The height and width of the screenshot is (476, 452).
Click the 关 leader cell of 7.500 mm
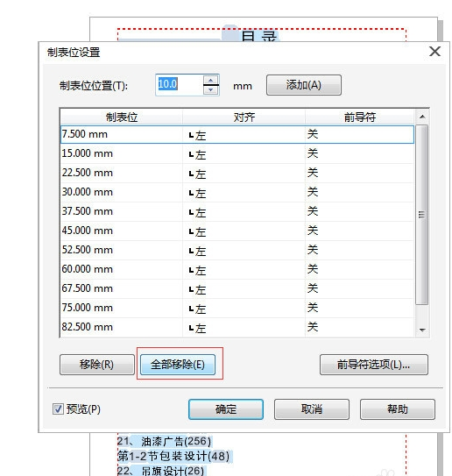click(x=359, y=134)
